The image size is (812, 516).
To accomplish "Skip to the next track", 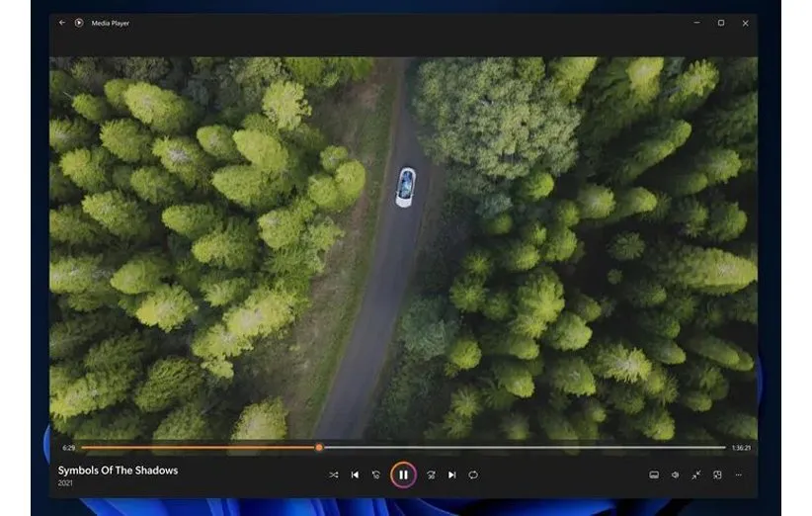I will [451, 474].
